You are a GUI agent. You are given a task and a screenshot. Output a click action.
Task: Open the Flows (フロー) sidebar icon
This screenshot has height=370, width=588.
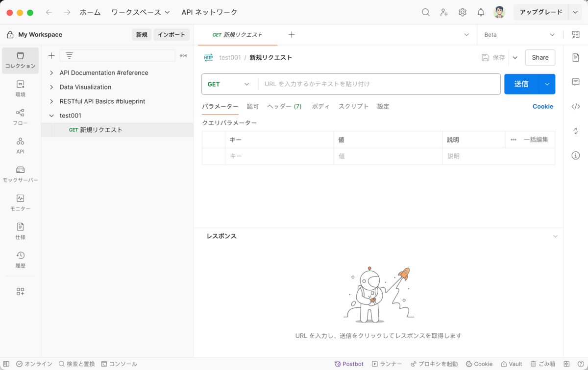[x=20, y=117]
